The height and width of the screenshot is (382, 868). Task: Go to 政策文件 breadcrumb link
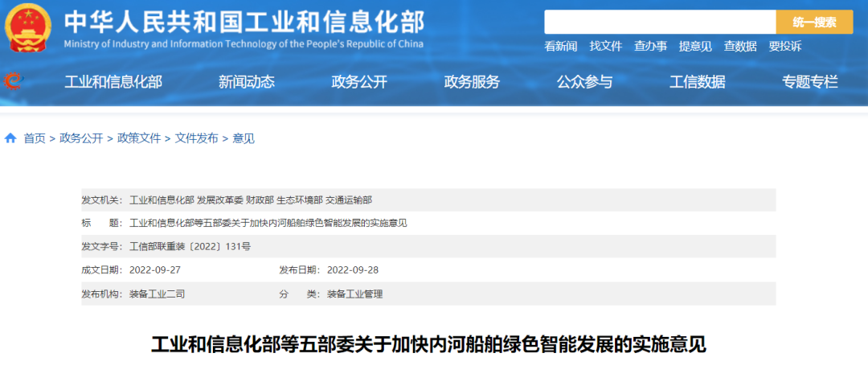pyautogui.click(x=139, y=138)
